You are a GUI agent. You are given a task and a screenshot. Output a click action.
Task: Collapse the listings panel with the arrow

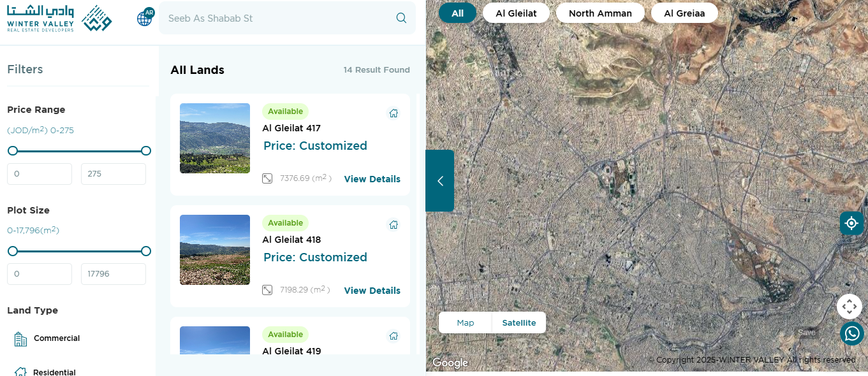pyautogui.click(x=440, y=181)
